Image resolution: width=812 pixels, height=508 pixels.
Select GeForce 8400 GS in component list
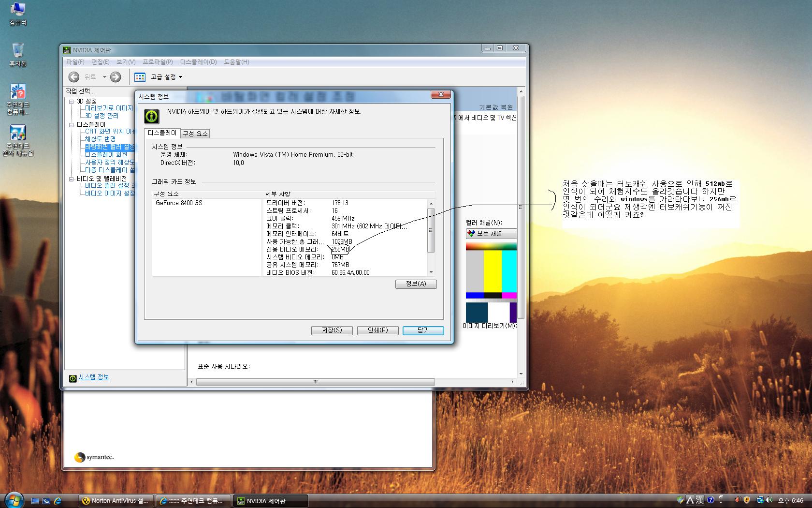coord(179,203)
